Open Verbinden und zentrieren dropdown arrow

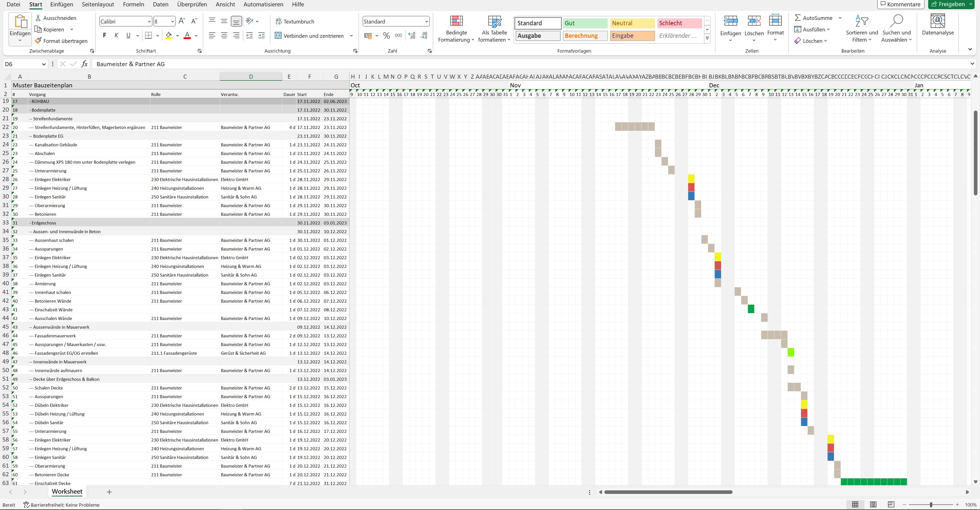click(x=351, y=35)
